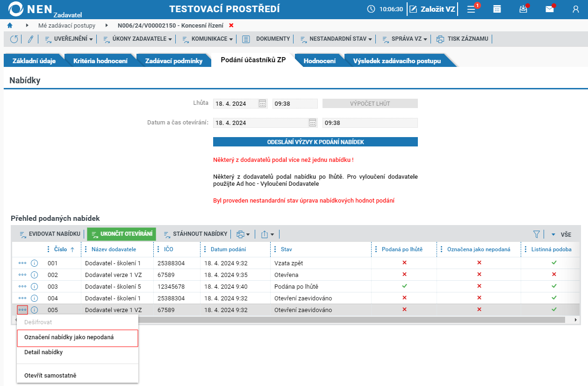Open the hamburger menu with notification badge
This screenshot has height=386, width=588.
click(x=472, y=9)
